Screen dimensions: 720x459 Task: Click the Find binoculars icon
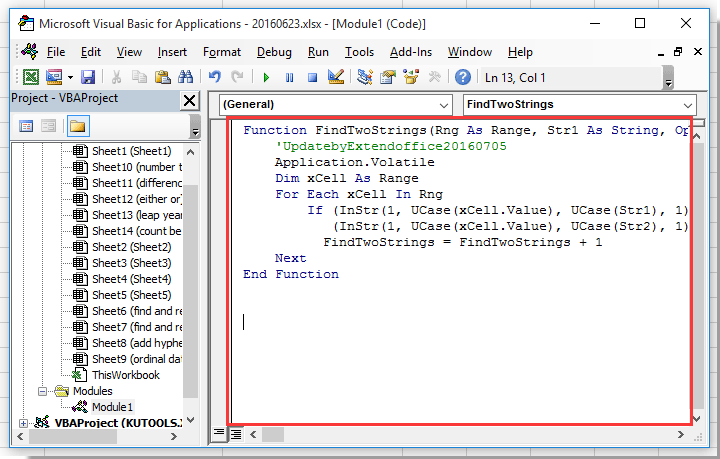click(185, 77)
